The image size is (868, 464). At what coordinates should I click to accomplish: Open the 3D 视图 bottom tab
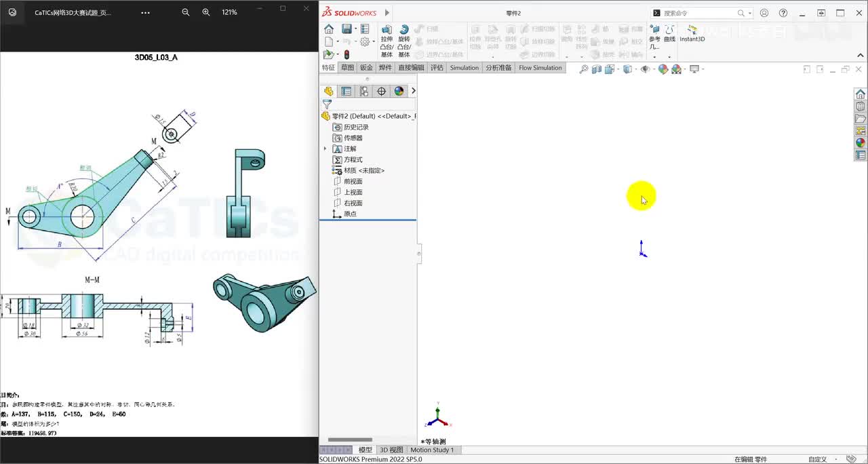coord(391,450)
